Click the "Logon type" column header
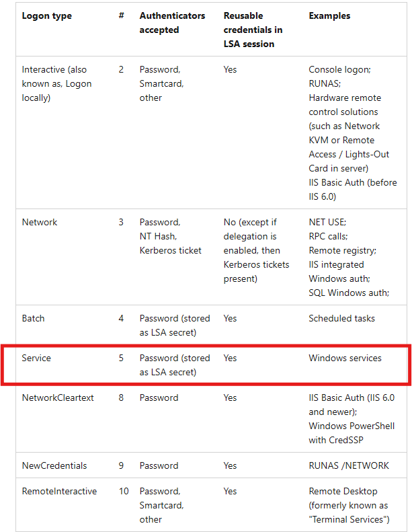Screen dimensions: 412x532 [46, 15]
